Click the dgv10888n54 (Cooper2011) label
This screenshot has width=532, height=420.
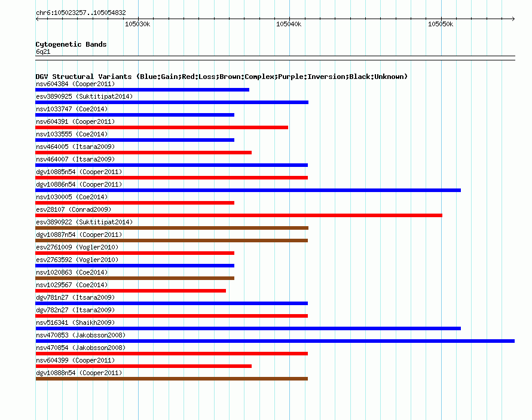tap(79, 373)
